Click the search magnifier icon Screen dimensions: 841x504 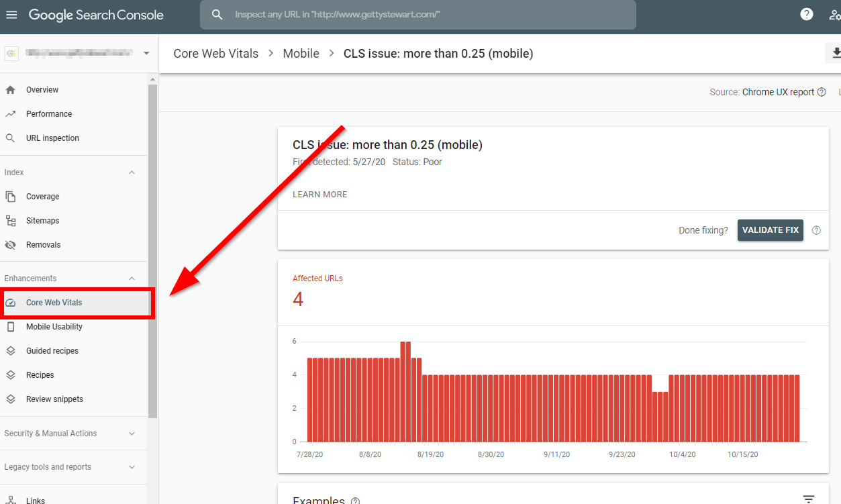(x=217, y=15)
